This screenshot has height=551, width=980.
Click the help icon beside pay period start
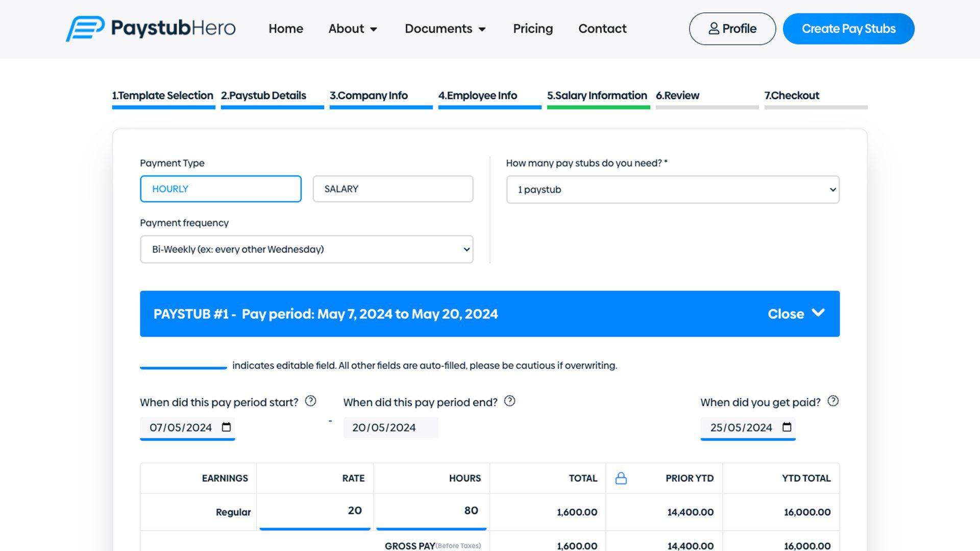(310, 401)
